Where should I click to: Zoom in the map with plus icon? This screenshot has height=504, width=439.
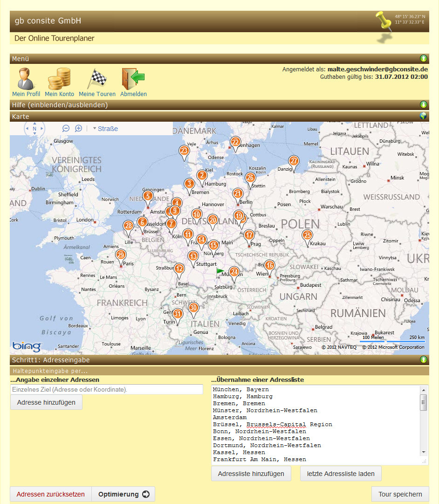(x=78, y=129)
